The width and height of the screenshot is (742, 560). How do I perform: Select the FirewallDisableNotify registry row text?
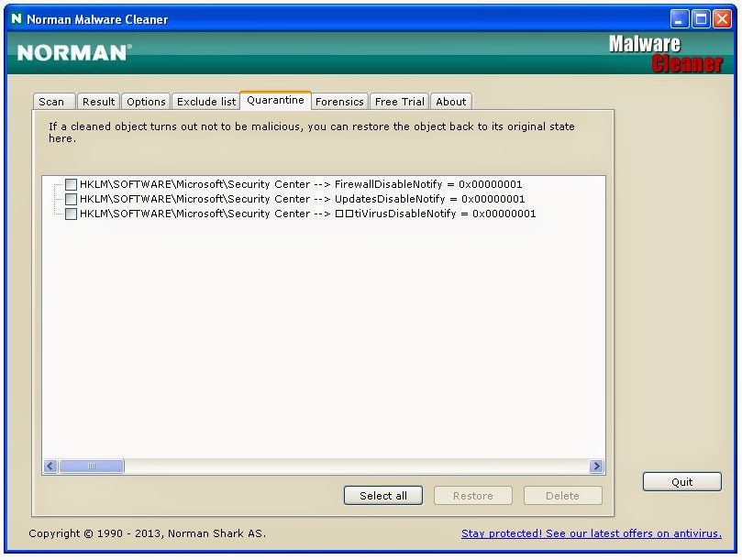(301, 184)
